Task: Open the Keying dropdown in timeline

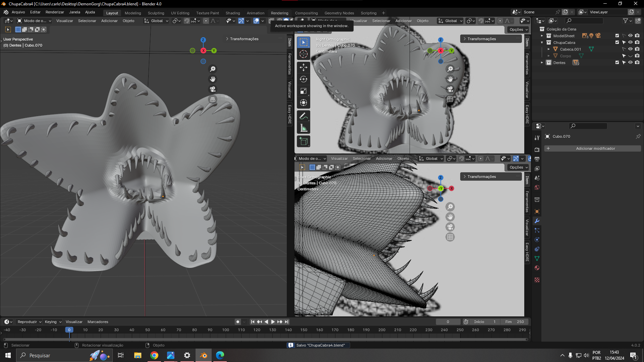Action: point(53,322)
